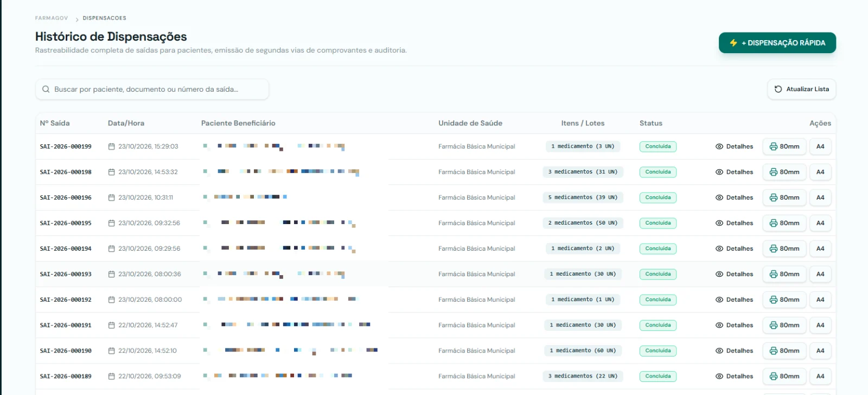Viewport: 868px width, 395px height.
Task: Select the SAI-2026-000193 number cell
Action: pos(66,274)
